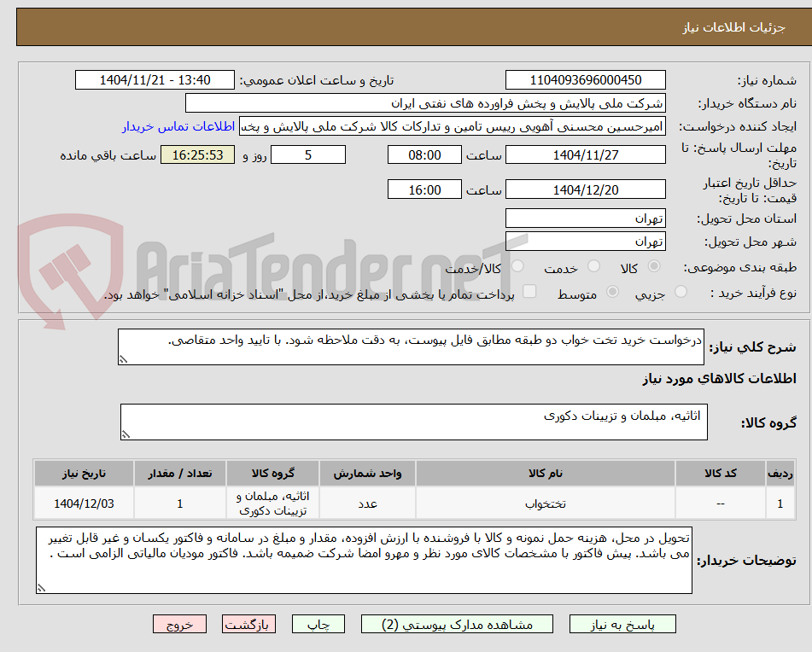Click the نام کالا column header
812x652 pixels.
click(x=546, y=474)
